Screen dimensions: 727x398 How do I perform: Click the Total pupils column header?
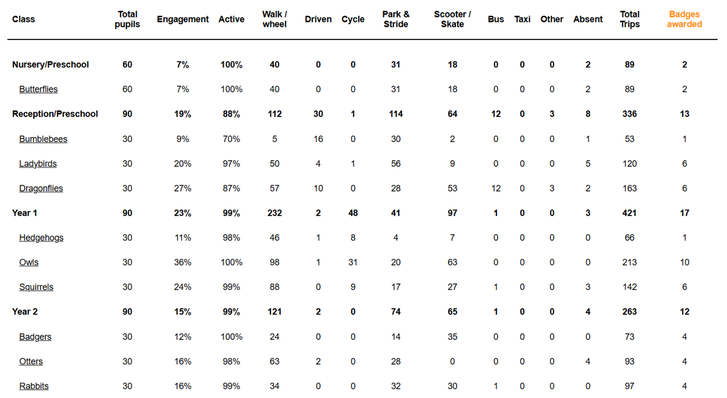127,19
